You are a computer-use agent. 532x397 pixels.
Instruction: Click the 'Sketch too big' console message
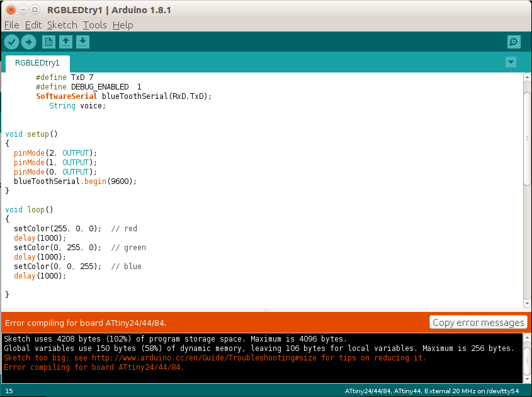215,358
